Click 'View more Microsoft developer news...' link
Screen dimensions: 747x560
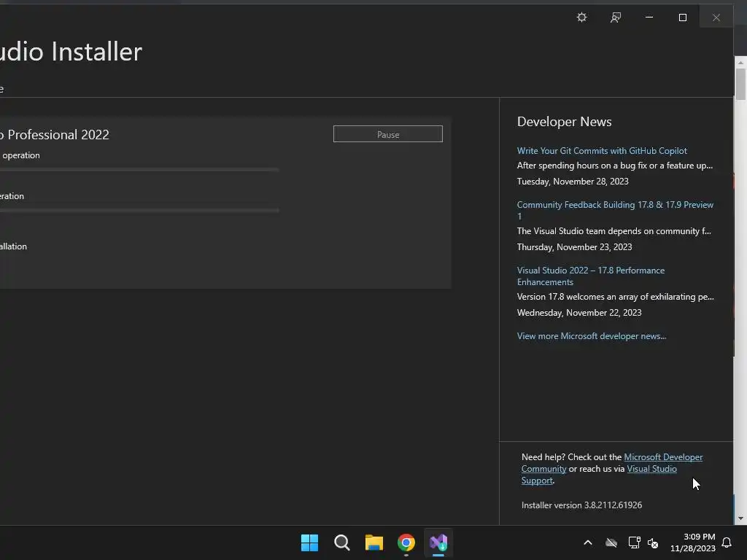click(591, 335)
